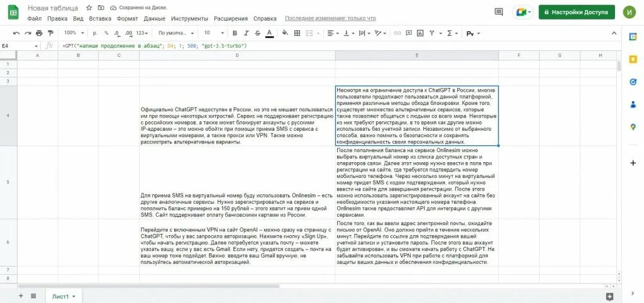Start a Google Meet call
Image resolution: width=644 pixels, height=303 pixels.
[523, 12]
